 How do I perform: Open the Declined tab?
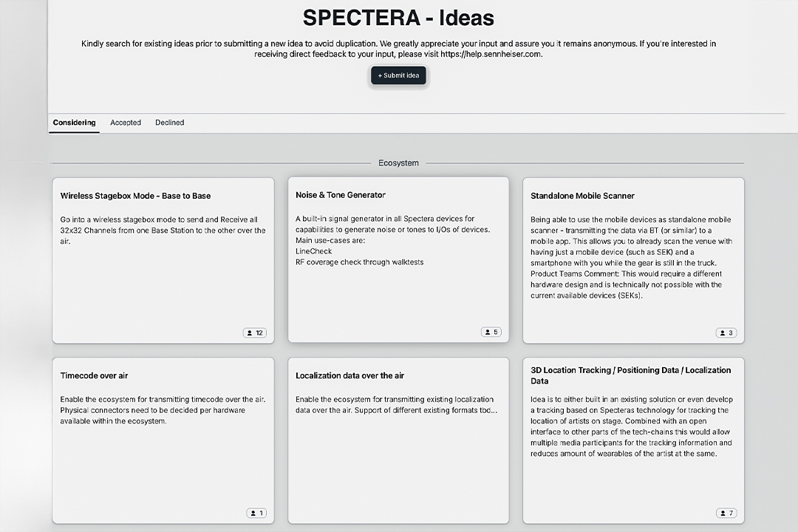pyautogui.click(x=169, y=123)
